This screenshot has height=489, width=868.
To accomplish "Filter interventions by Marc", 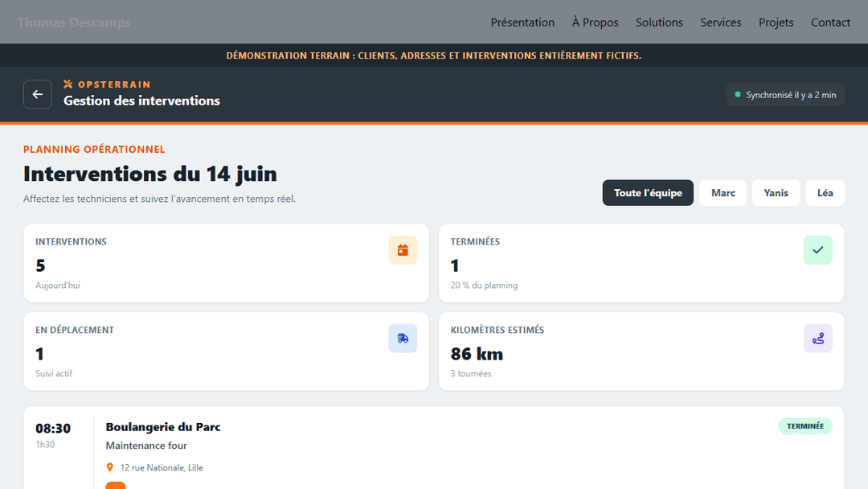I will pos(723,193).
